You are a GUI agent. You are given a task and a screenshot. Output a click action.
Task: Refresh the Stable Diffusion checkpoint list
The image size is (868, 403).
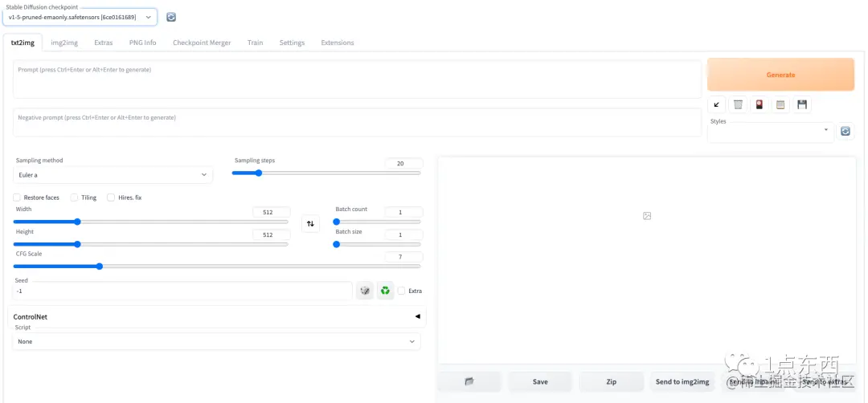pos(171,17)
